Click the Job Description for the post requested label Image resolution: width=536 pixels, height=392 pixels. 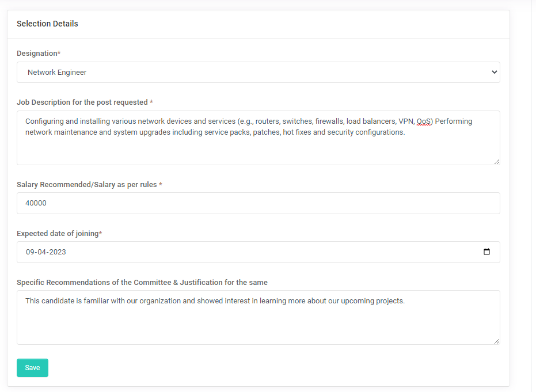point(82,102)
